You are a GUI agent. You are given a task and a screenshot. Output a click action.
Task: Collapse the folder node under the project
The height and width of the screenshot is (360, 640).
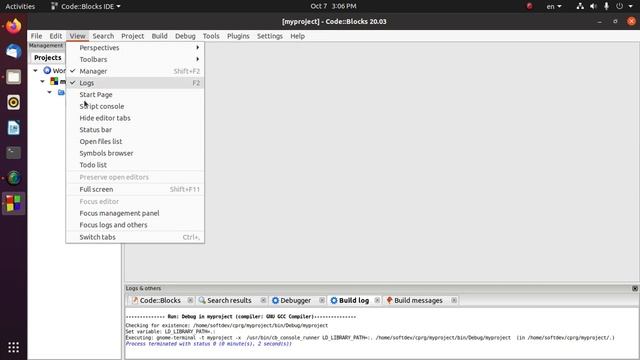pos(49,92)
